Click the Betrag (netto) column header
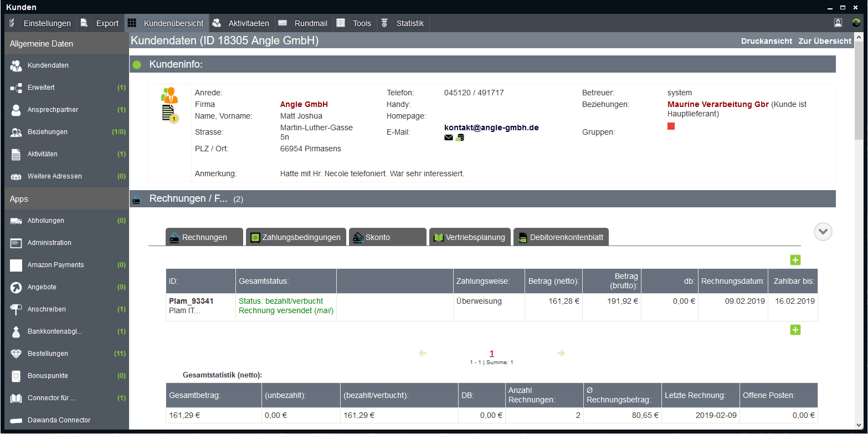This screenshot has width=868, height=434. click(553, 282)
